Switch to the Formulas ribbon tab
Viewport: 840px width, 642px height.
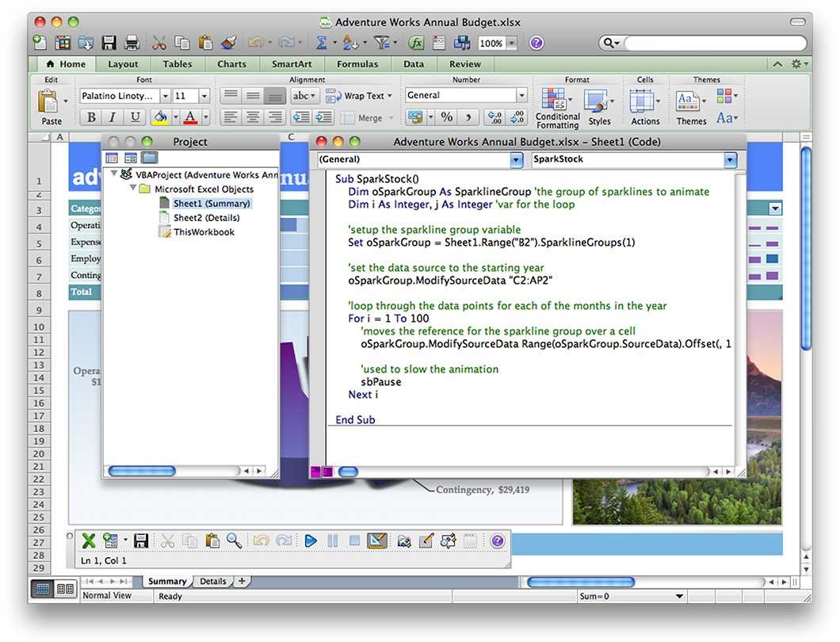coord(357,63)
